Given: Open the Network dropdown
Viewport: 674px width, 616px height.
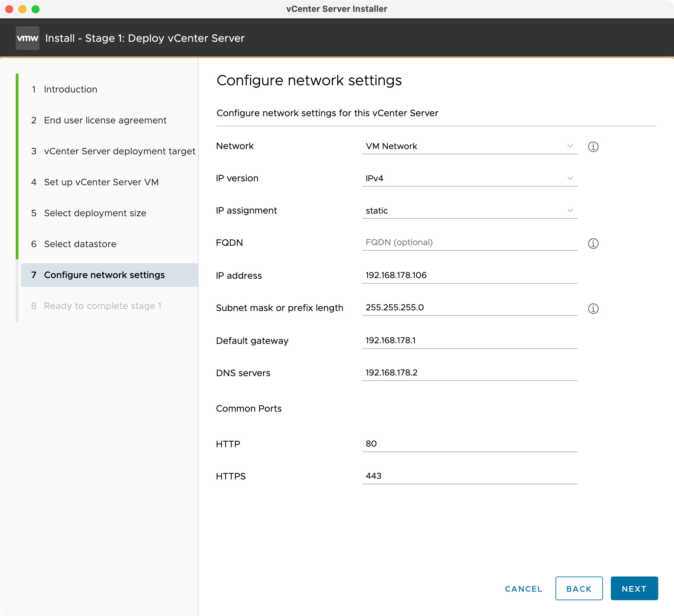Looking at the screenshot, I should 469,146.
